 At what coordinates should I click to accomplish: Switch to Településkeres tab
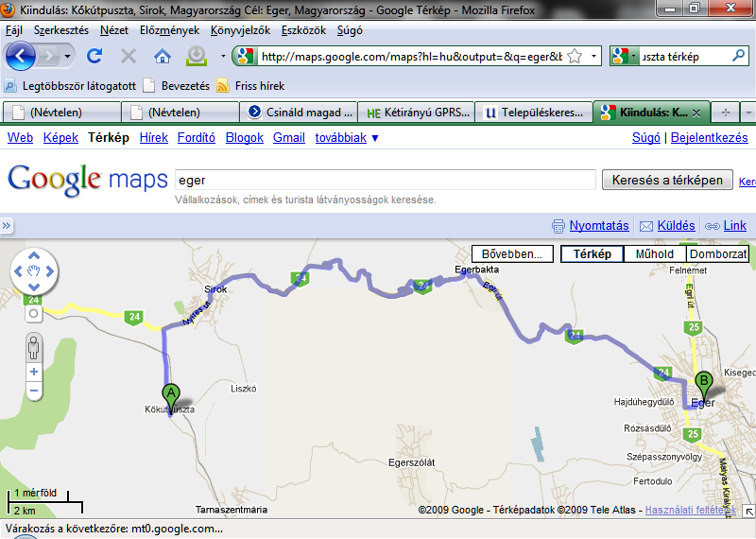click(x=534, y=113)
